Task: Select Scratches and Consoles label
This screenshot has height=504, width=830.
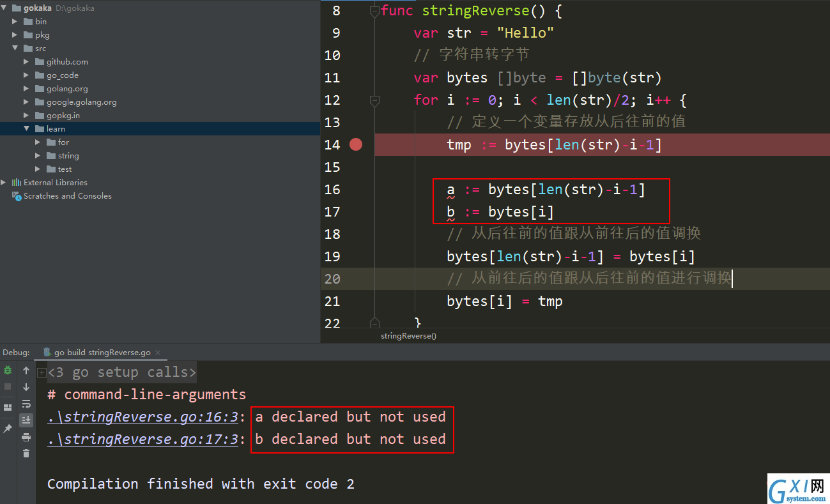Action: (x=68, y=196)
